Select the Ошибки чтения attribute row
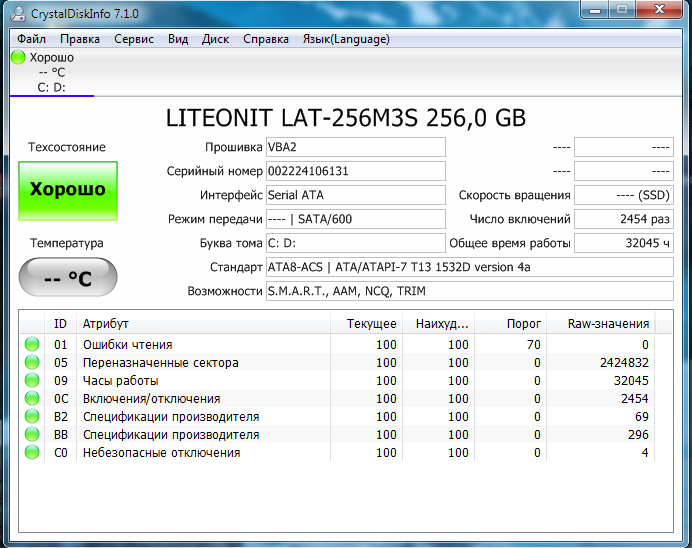This screenshot has width=692, height=548. tap(338, 344)
